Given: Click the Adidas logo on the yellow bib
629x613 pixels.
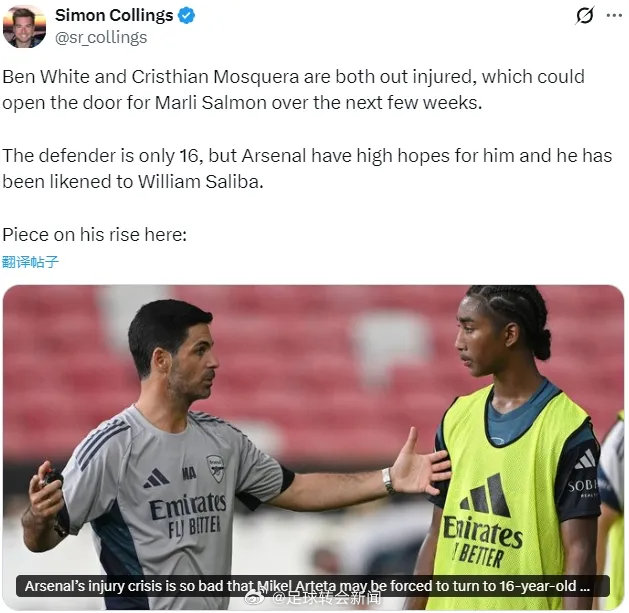Looking at the screenshot, I should (485, 495).
